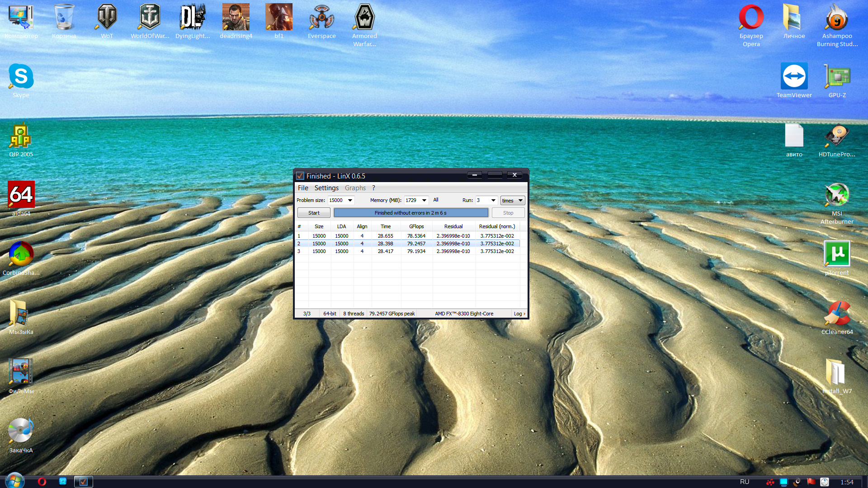Viewport: 868px width, 488px height.
Task: Click the LinX taskbar button
Action: pos(83,482)
